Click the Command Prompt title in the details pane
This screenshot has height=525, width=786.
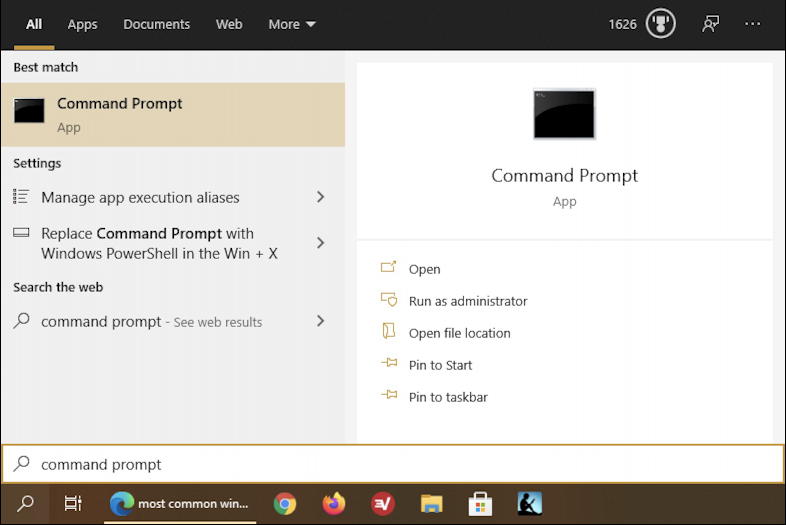coord(564,176)
